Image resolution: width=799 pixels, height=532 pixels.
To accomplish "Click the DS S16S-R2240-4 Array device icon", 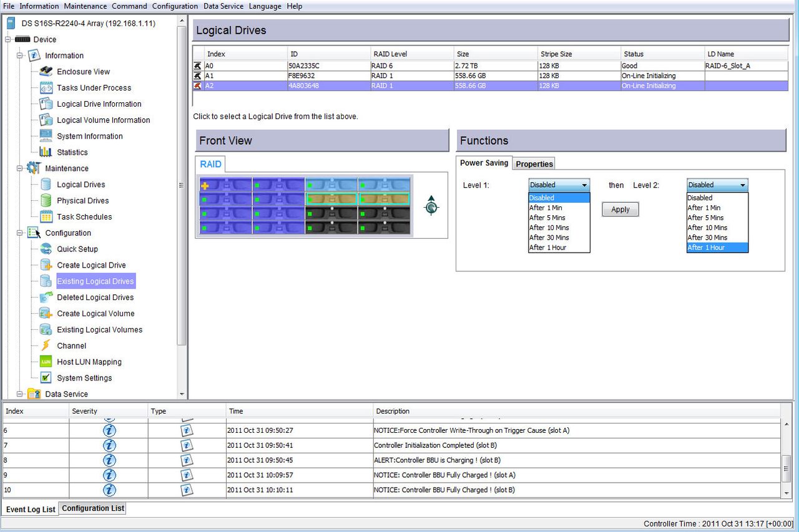I will [11, 24].
